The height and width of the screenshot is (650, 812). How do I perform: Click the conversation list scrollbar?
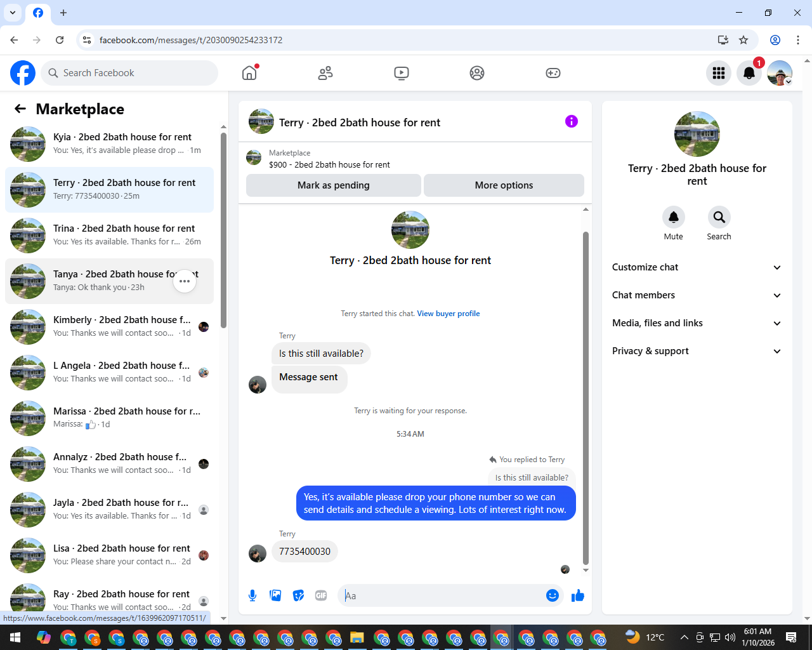coord(223,230)
